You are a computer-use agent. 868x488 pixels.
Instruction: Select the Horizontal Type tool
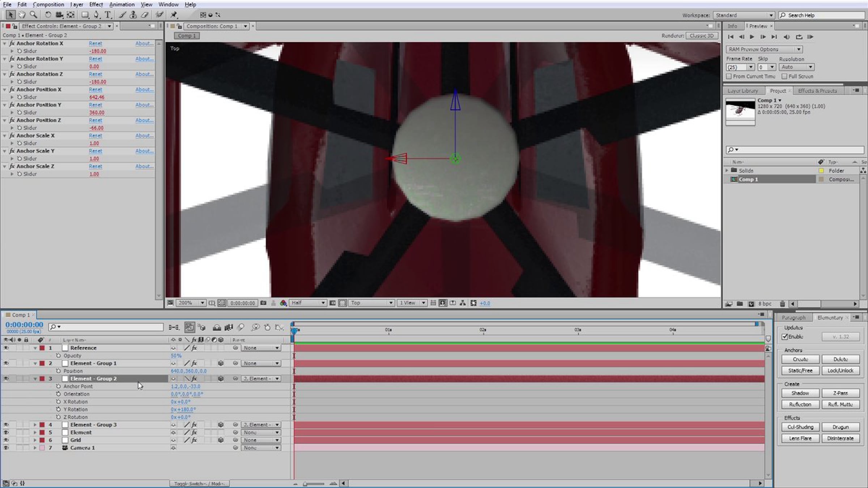108,15
